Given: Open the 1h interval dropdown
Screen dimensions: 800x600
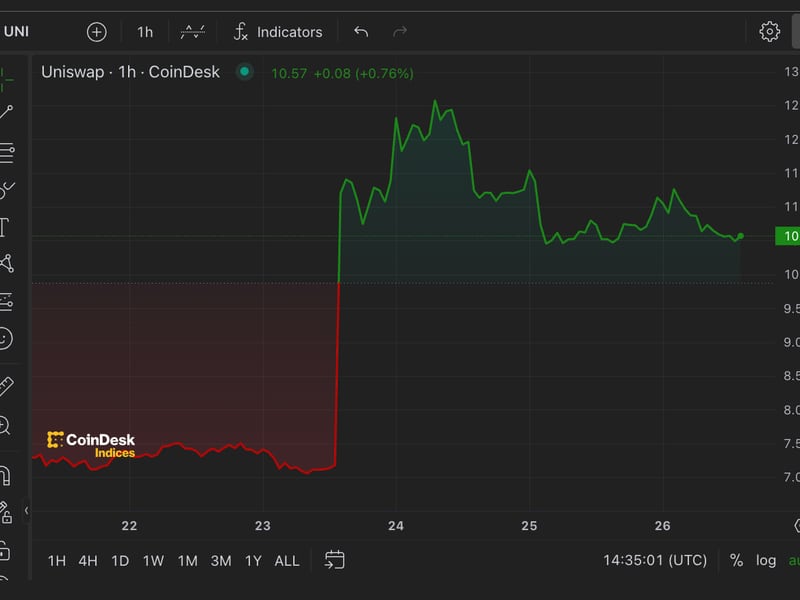Looking at the screenshot, I should [x=146, y=31].
